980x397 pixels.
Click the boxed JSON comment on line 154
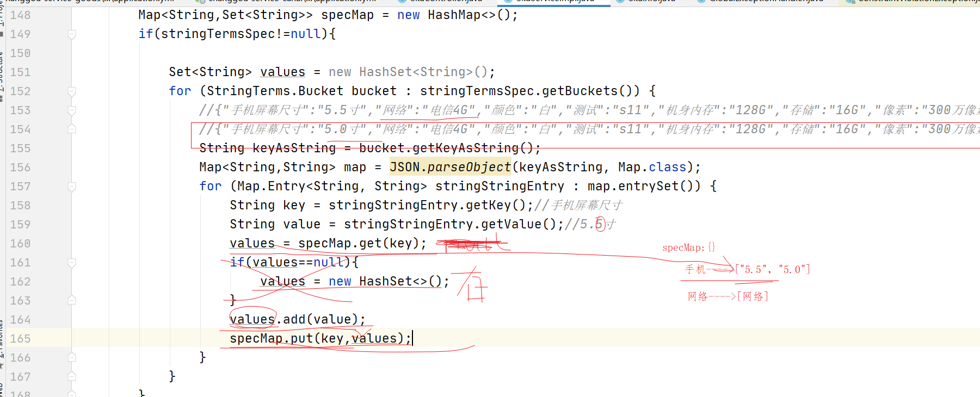coord(589,129)
